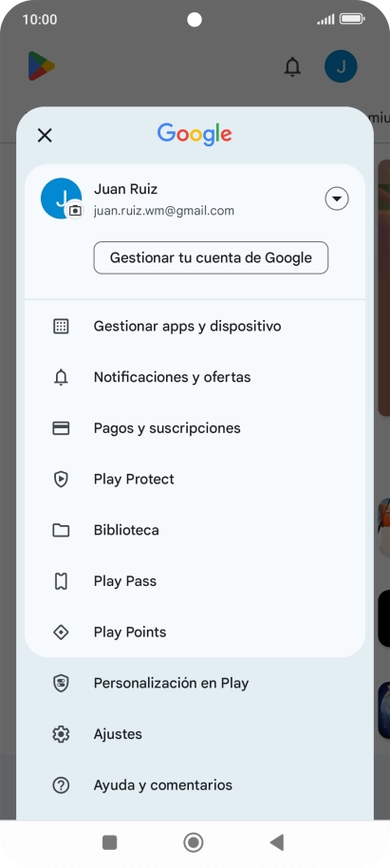This screenshot has width=390, height=868.
Task: Click the Play Points diamond icon
Action: coord(61,632)
